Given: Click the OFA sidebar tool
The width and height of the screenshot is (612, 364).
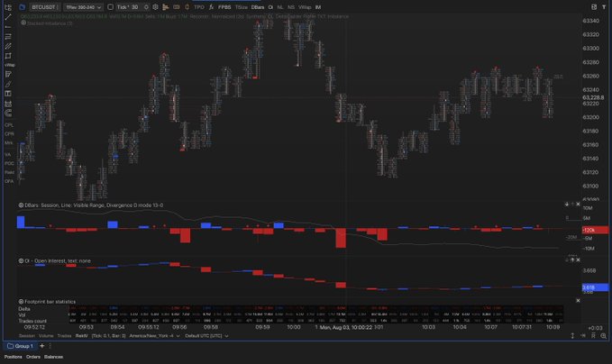Looking at the screenshot, I should (x=9, y=181).
